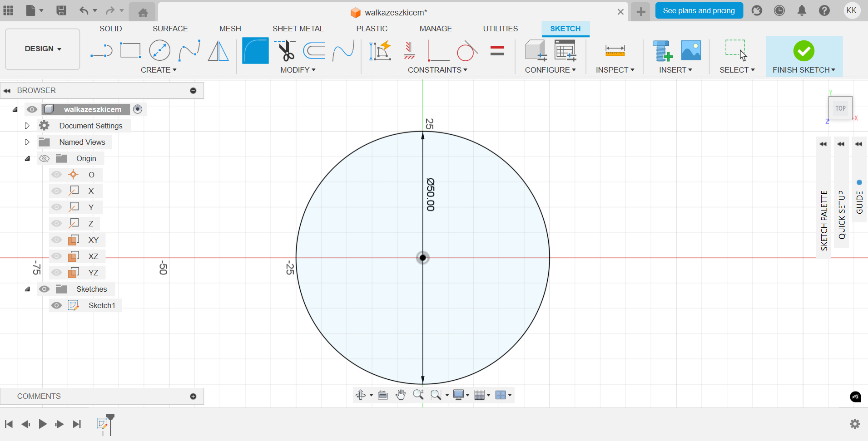868x441 pixels.
Task: Select the Measure tool
Action: tap(615, 50)
